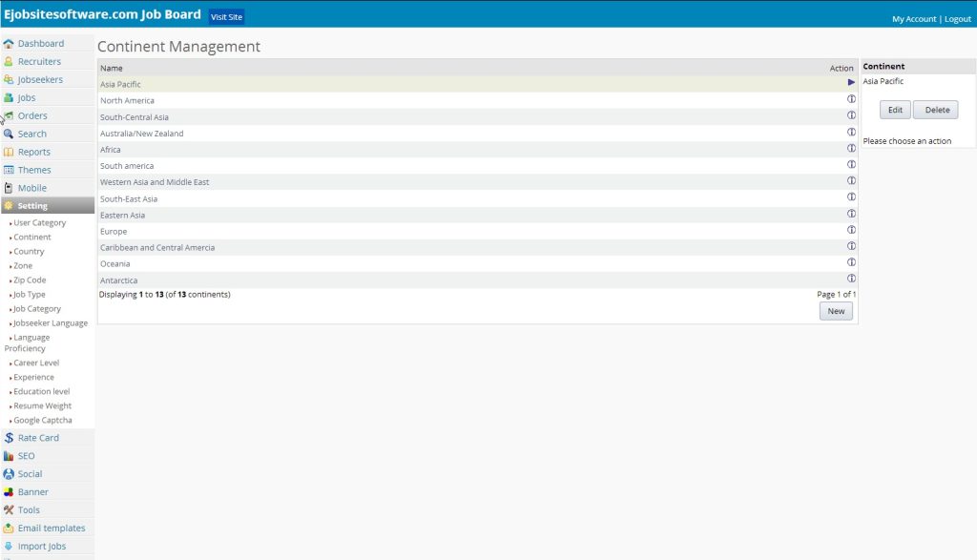Click the info icon for South america
The width and height of the screenshot is (977, 560).
click(x=851, y=164)
